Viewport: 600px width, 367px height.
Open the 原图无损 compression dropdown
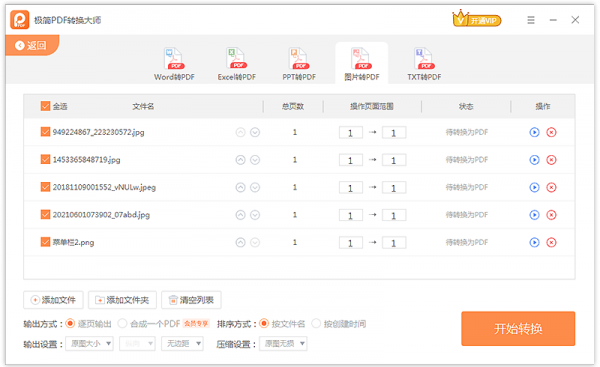coord(284,344)
